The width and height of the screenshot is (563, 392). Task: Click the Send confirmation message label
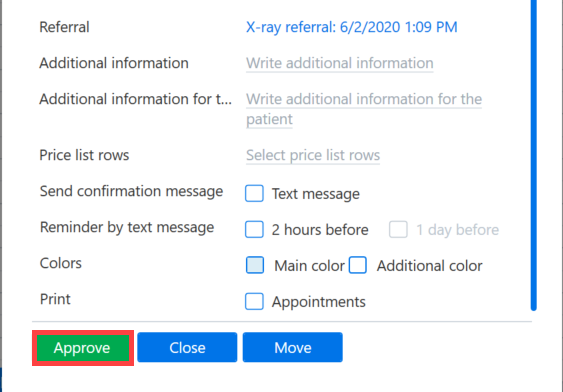(x=131, y=191)
